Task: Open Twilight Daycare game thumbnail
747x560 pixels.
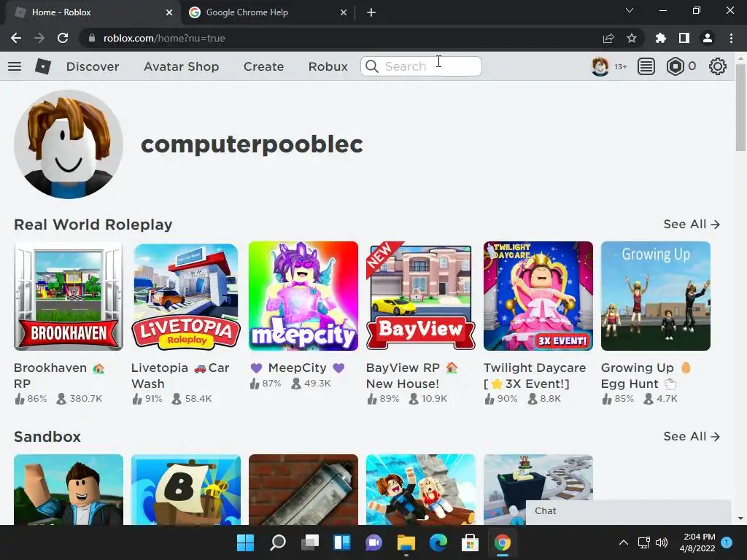Action: pyautogui.click(x=538, y=296)
